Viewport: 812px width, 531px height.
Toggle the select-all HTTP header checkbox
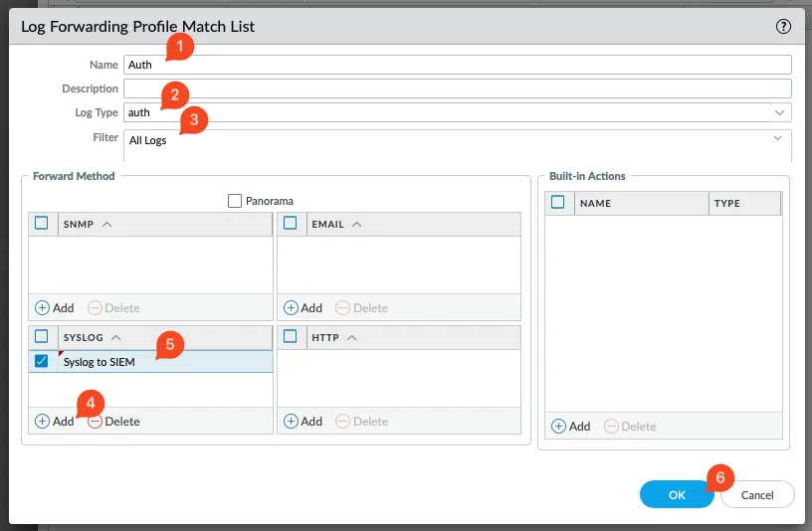(x=291, y=338)
